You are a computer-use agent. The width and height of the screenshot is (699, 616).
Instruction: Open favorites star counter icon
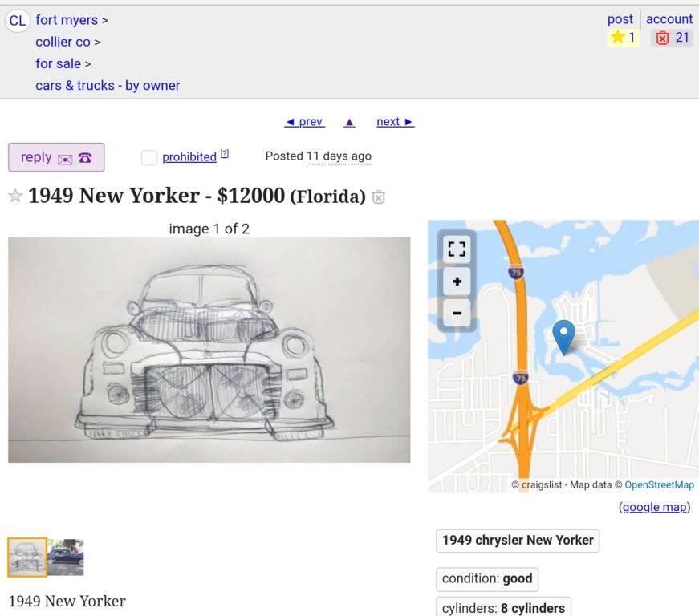(623, 38)
